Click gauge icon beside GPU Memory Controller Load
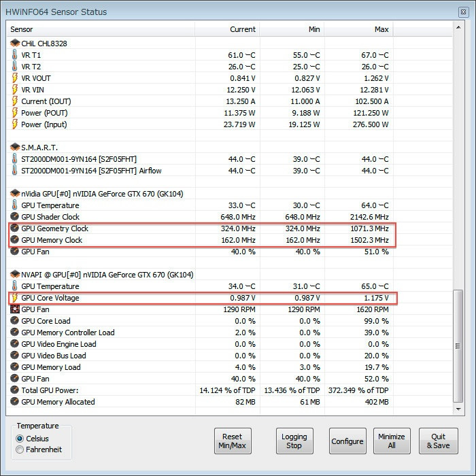This screenshot has width=476, height=476. coord(14,332)
